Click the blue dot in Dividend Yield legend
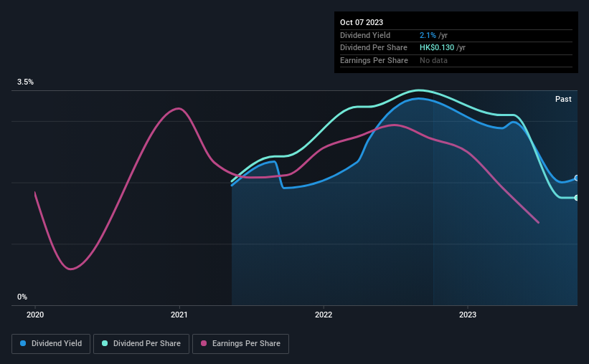Image resolution: width=589 pixels, height=364 pixels. pyautogui.click(x=23, y=343)
